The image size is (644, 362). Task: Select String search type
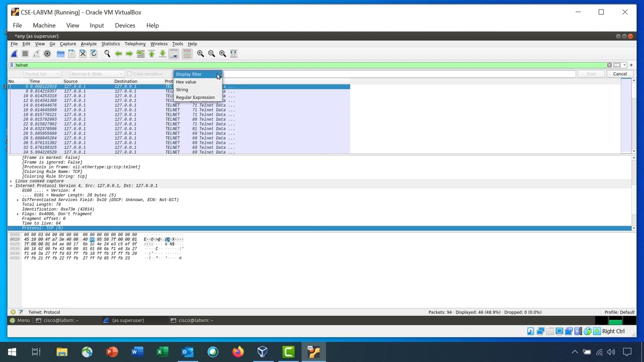tap(197, 89)
